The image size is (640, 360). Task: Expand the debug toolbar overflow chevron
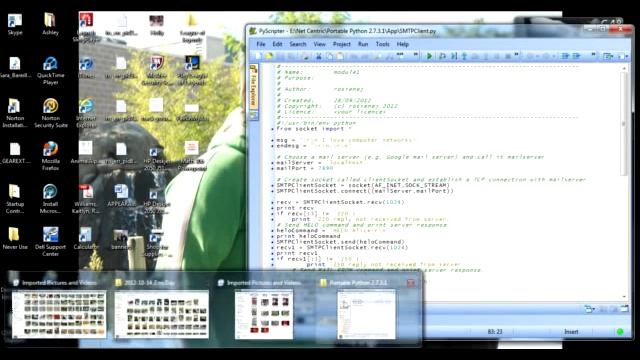[516, 55]
